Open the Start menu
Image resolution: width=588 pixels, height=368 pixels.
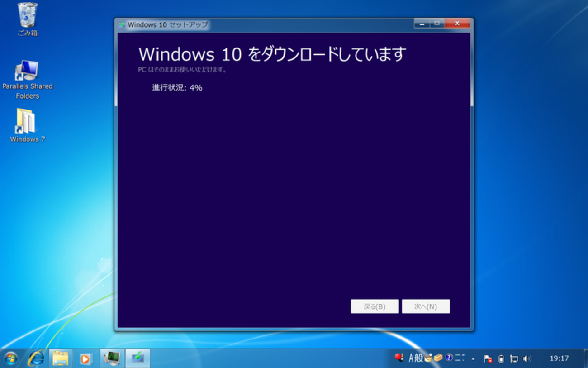(x=10, y=358)
